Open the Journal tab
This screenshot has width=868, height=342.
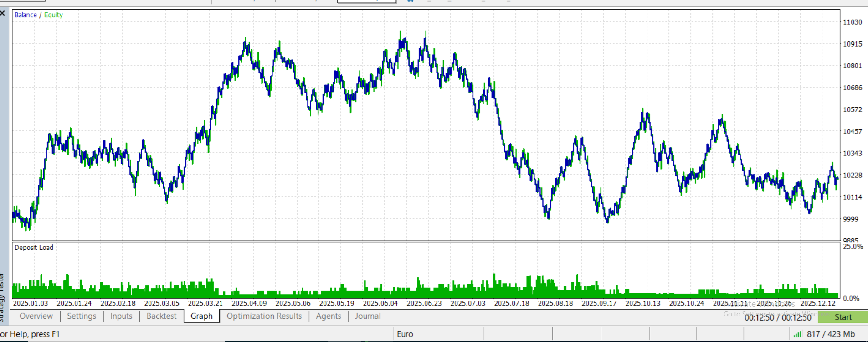tap(368, 316)
